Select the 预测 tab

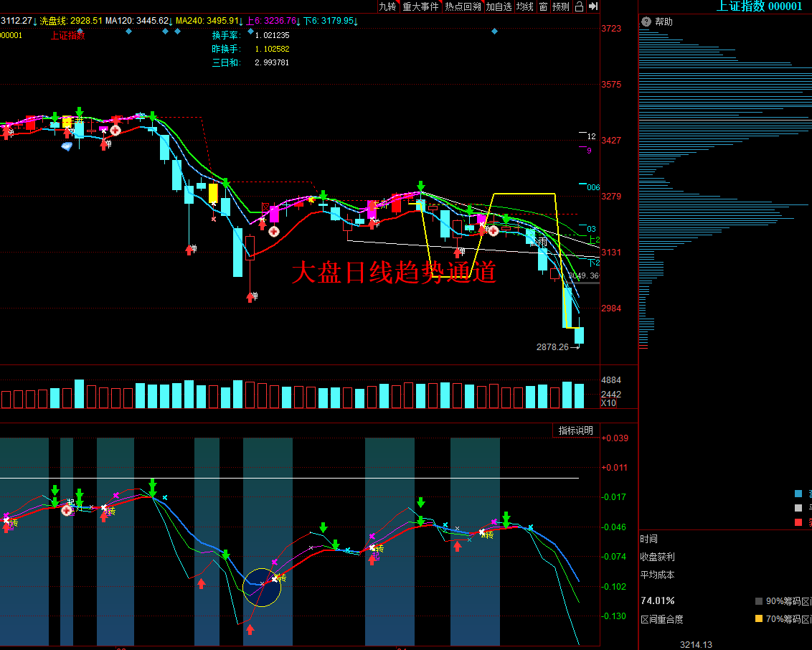(x=561, y=6)
